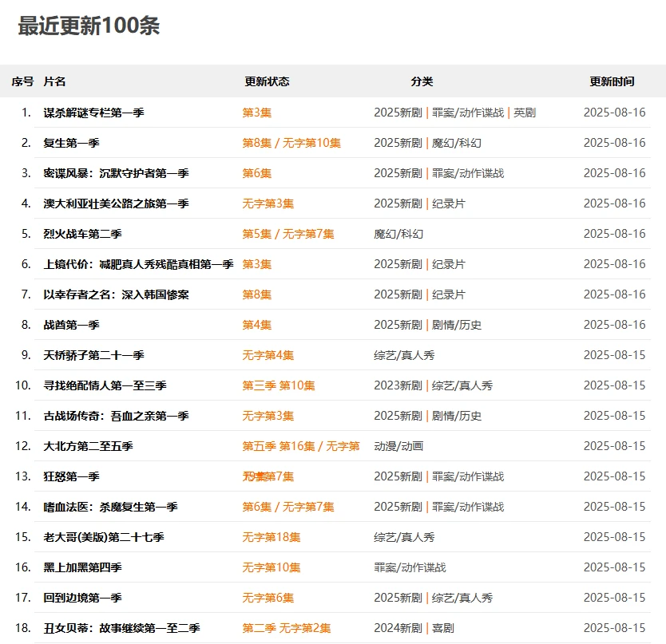Click 英剧 category tag in first row
The height and width of the screenshot is (644, 666).
click(525, 113)
